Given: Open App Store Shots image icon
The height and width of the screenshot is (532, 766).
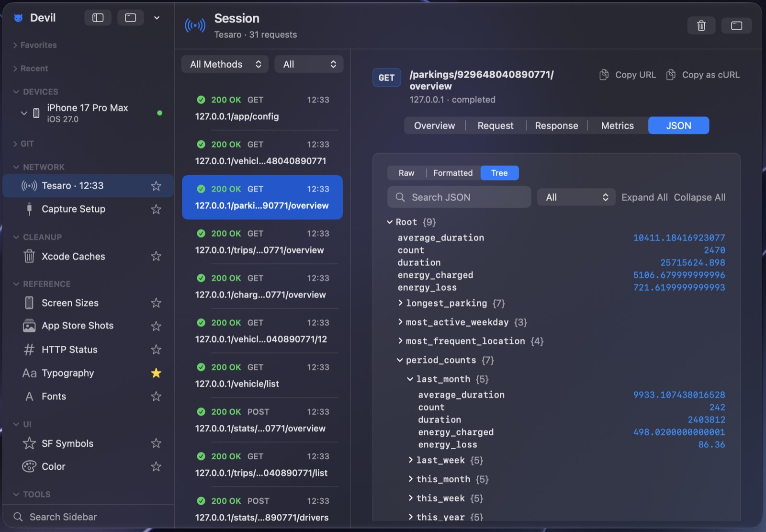Looking at the screenshot, I should coord(29,326).
